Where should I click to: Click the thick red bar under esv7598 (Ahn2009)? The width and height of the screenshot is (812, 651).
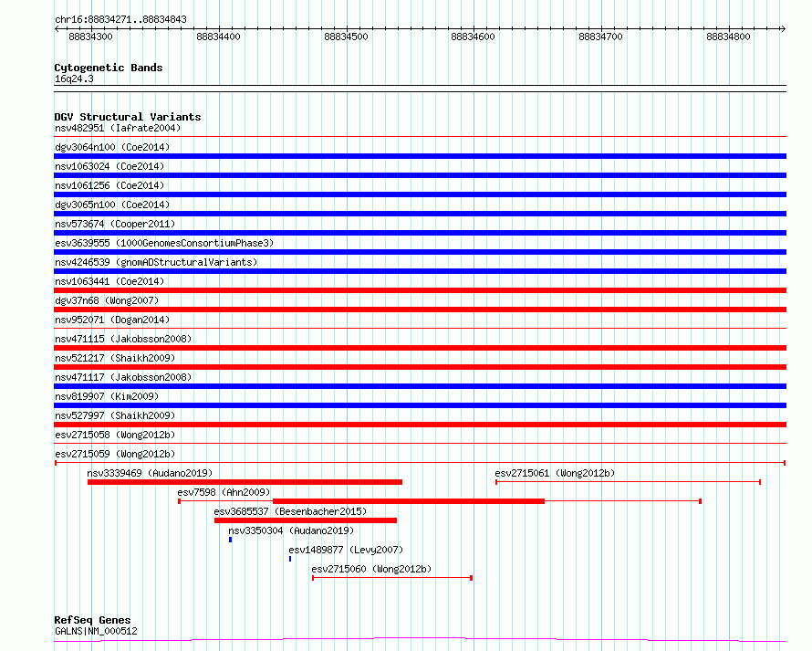(x=409, y=501)
